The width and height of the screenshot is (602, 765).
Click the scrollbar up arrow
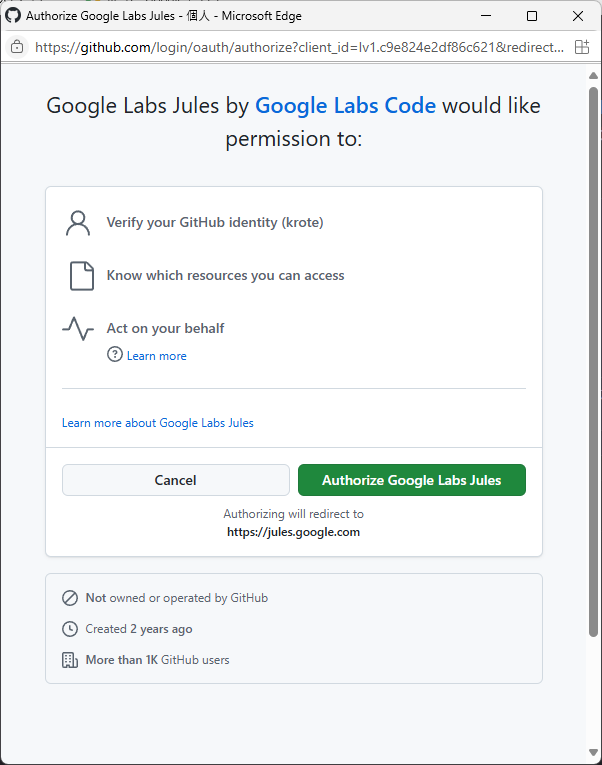pyautogui.click(x=593, y=76)
